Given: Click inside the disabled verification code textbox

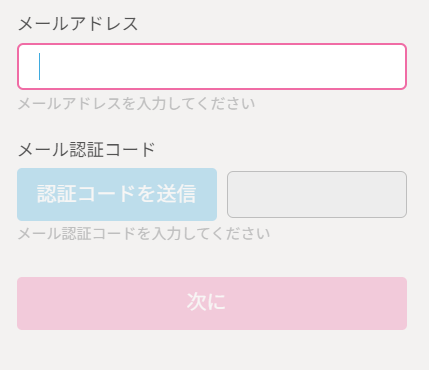Looking at the screenshot, I should coord(317,194).
